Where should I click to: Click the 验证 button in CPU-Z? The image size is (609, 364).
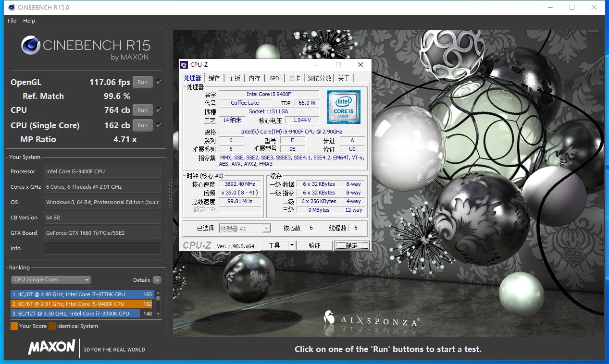314,245
